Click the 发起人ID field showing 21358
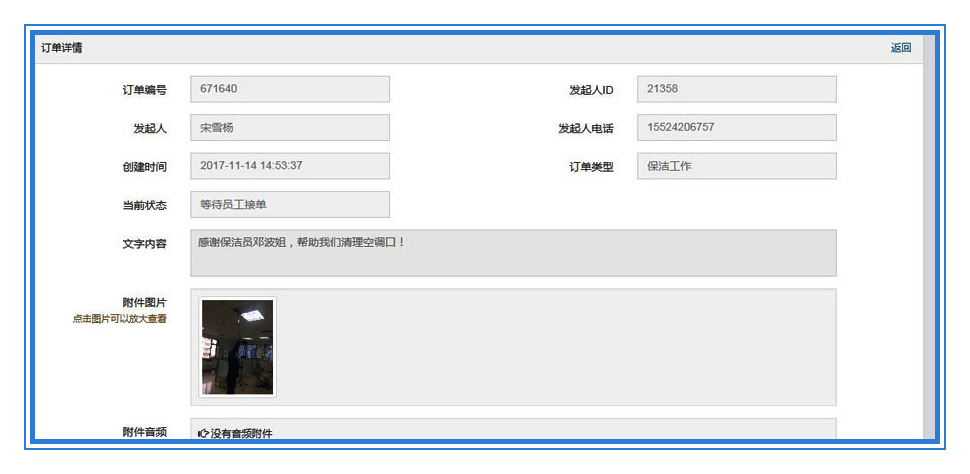 (x=737, y=89)
